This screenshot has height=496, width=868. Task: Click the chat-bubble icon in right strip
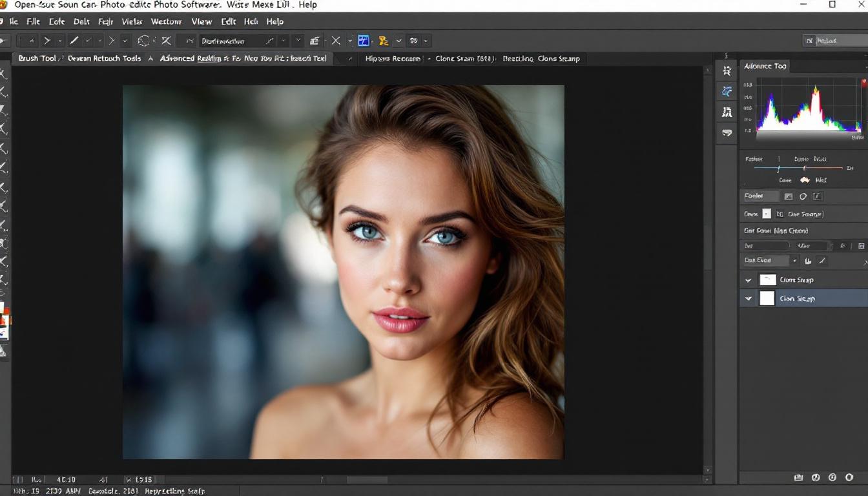pos(727,133)
